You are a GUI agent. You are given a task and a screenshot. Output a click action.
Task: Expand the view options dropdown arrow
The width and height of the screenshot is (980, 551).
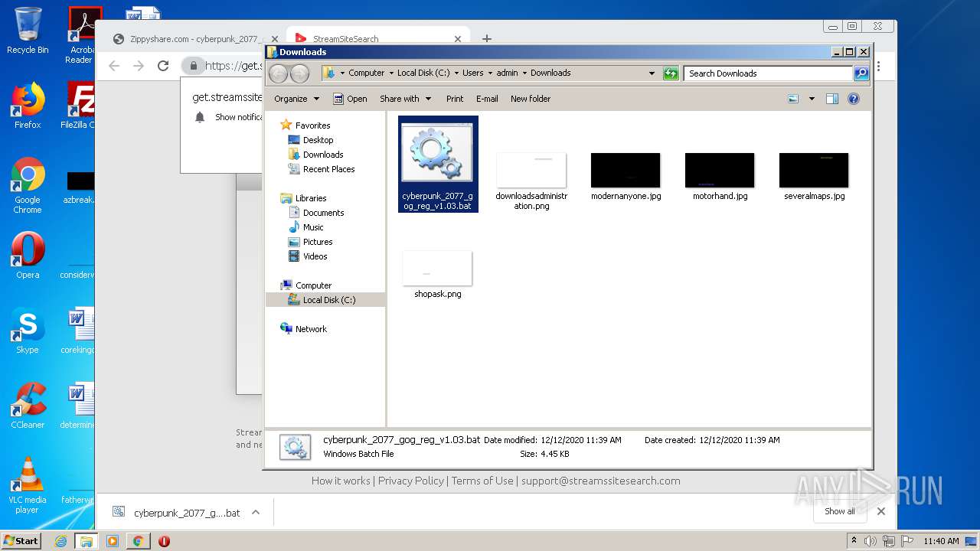coord(812,99)
